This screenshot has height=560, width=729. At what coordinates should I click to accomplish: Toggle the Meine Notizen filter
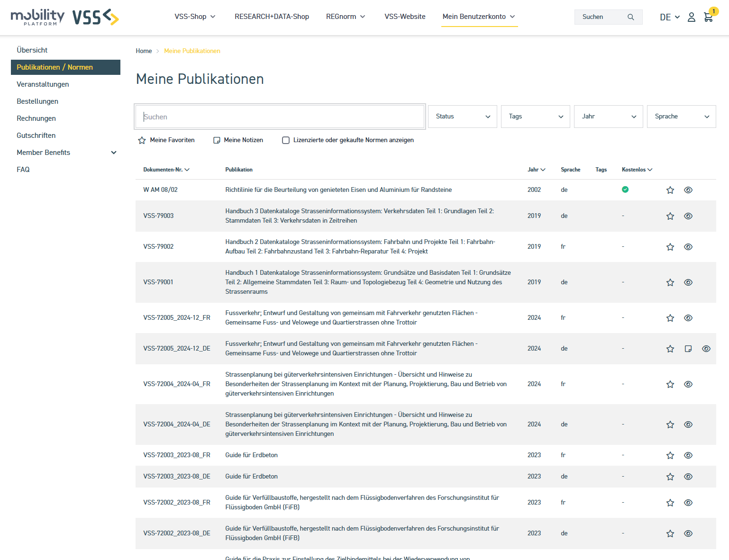pos(238,140)
